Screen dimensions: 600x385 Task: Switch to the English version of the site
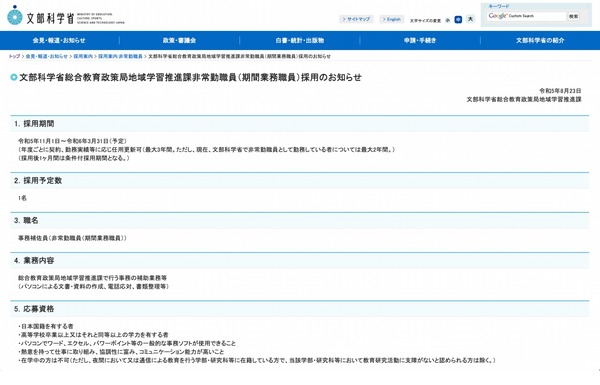pos(391,19)
